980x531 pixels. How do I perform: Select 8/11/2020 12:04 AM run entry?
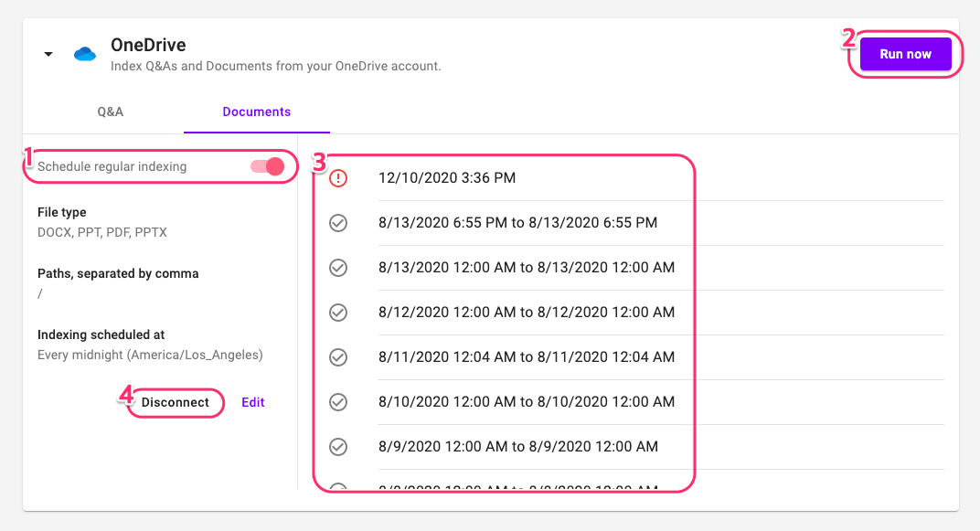click(x=527, y=357)
